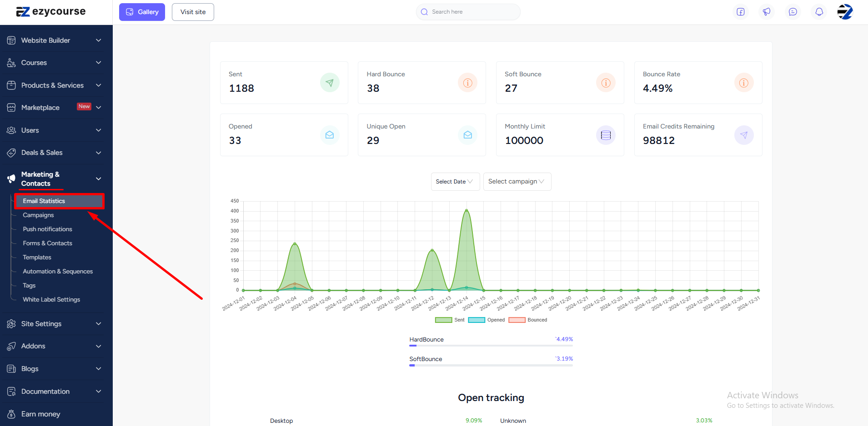Screen dimensions: 868x426
Task: Toggle Sent series in chart legend
Action: click(450, 320)
